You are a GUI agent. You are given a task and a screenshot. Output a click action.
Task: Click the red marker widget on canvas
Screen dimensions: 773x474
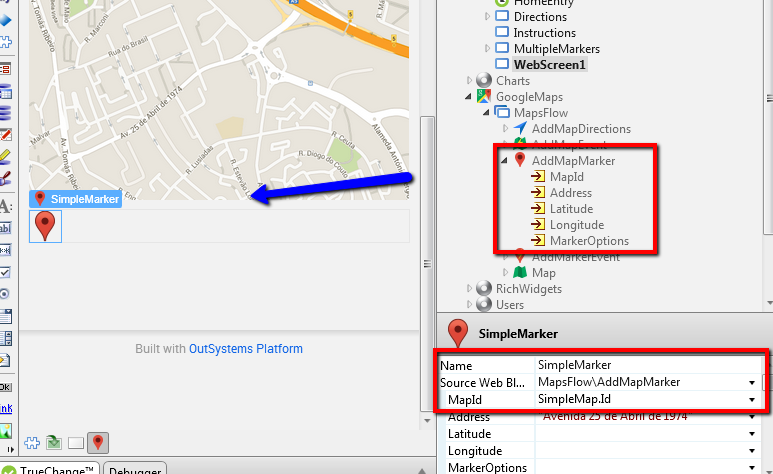45,226
